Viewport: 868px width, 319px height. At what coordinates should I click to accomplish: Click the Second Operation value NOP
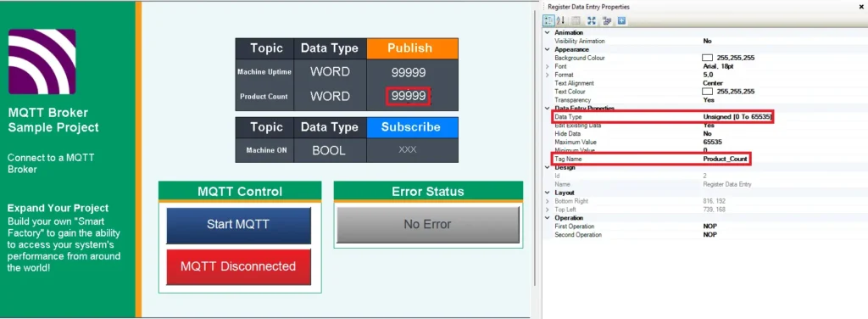709,235
